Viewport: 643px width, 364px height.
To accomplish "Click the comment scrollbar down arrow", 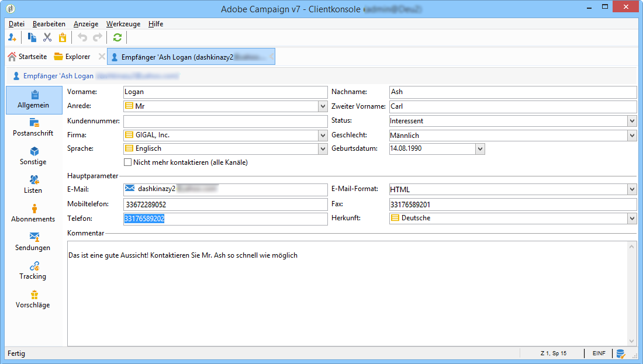I will pos(631,341).
